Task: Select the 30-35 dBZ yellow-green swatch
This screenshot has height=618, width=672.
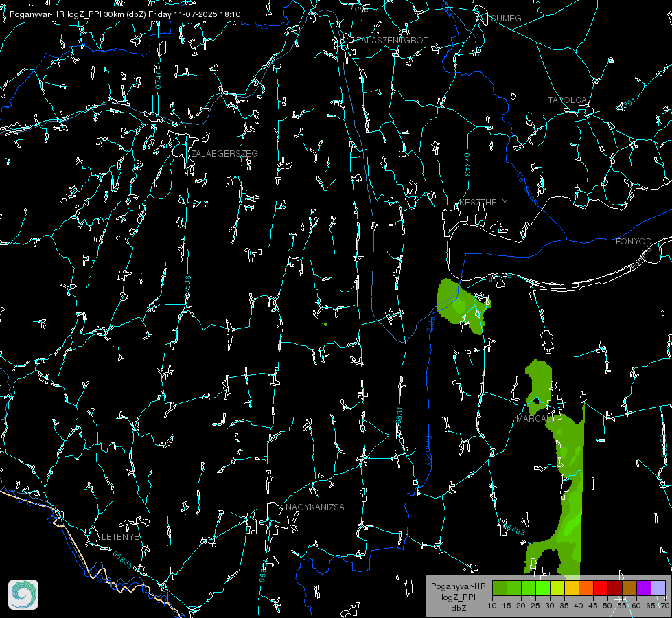Action: tap(557, 588)
